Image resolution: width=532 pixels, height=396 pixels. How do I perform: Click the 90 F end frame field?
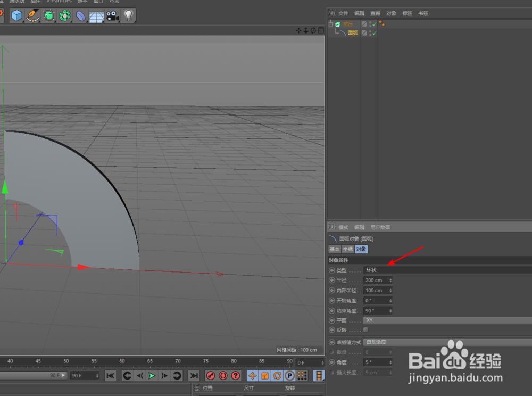click(x=85, y=376)
